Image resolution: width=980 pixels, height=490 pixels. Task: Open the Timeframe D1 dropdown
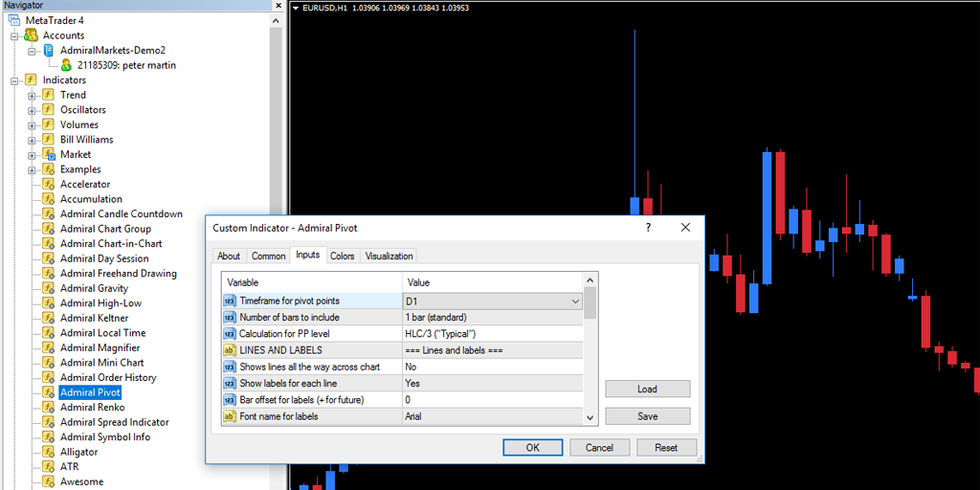click(575, 301)
